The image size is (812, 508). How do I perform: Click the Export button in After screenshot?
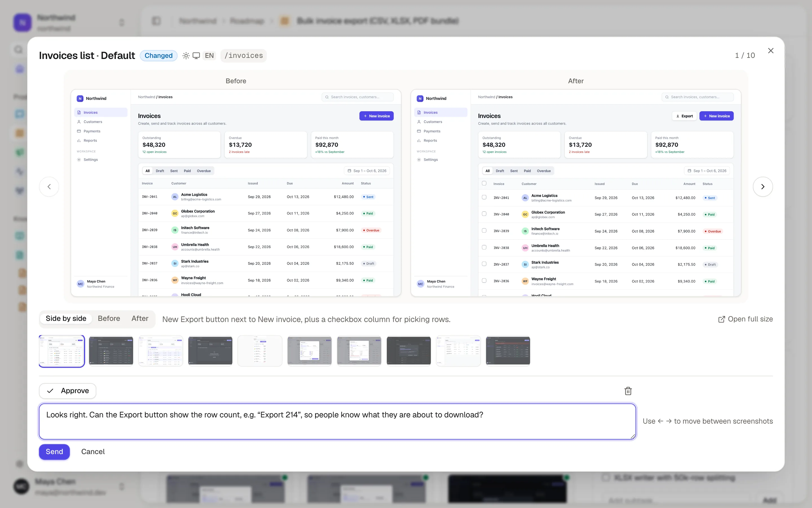pyautogui.click(x=685, y=116)
